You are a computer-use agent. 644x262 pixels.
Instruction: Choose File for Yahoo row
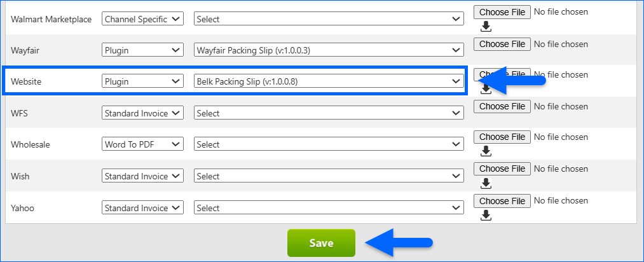(502, 201)
